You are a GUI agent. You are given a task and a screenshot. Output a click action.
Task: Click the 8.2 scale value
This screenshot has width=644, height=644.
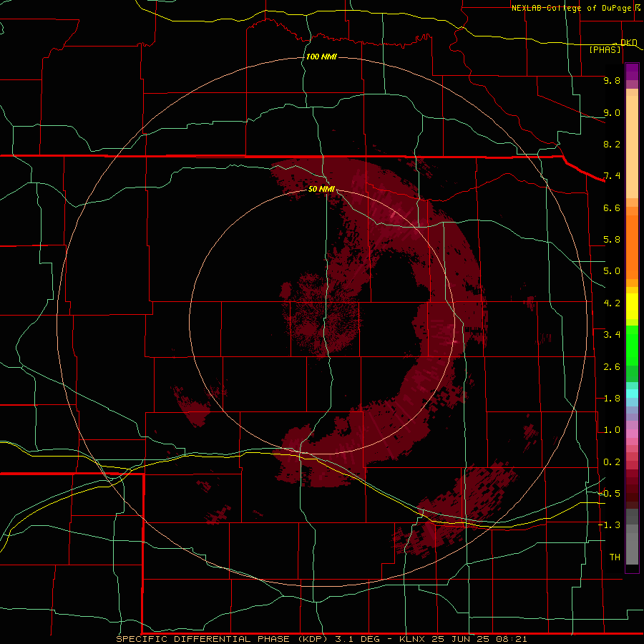click(612, 144)
